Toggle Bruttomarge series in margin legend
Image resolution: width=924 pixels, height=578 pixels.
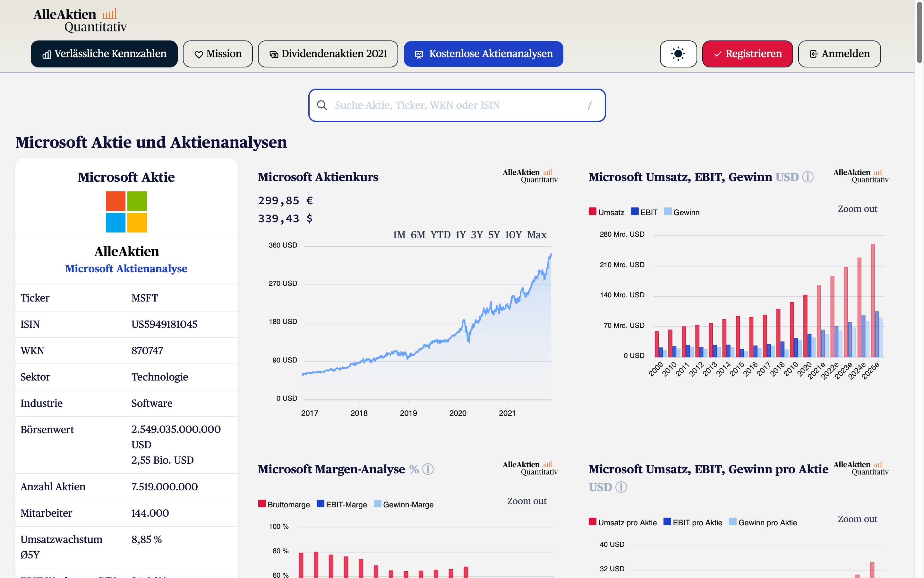[x=284, y=504]
